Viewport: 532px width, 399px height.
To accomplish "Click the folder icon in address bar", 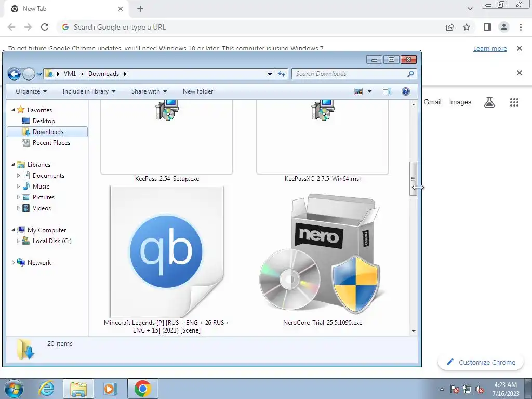I will point(49,74).
